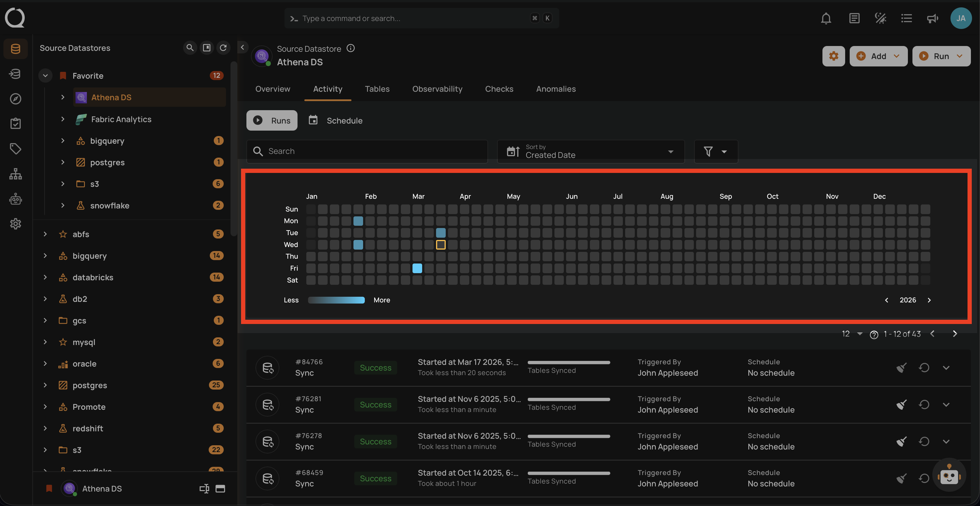Click the Less/More activity density gradient bar
Viewport: 980px width, 506px height.
336,300
